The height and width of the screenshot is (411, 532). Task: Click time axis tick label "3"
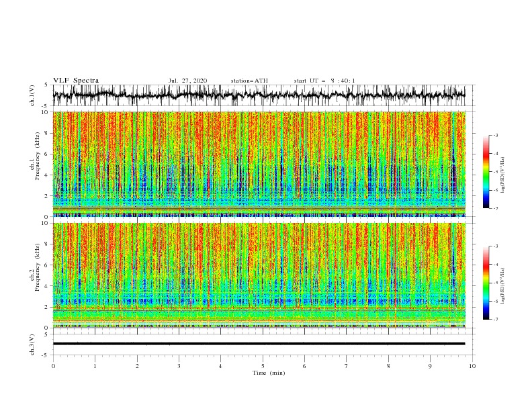click(x=179, y=366)
